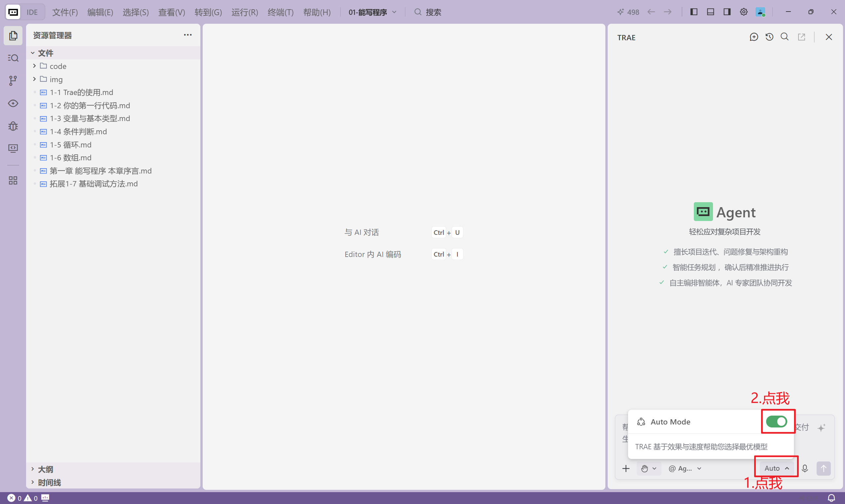The width and height of the screenshot is (845, 504).
Task: Start a new chat in TRAE panel
Action: click(x=754, y=37)
